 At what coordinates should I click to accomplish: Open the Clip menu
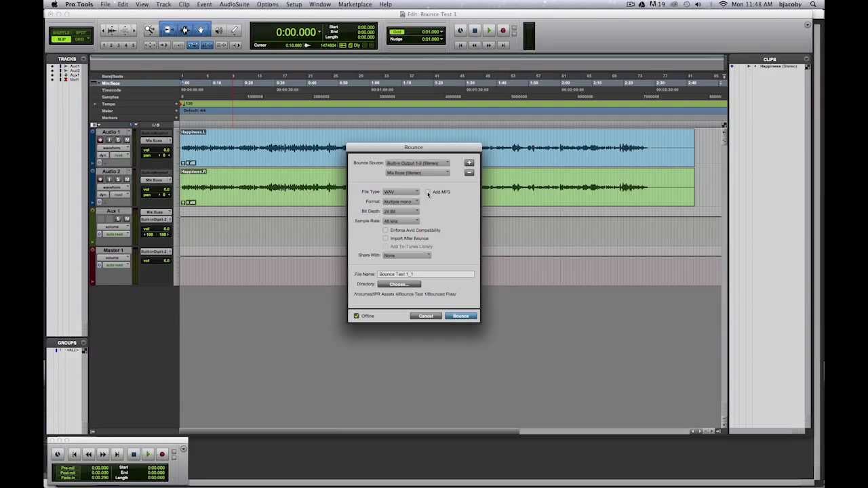(184, 4)
